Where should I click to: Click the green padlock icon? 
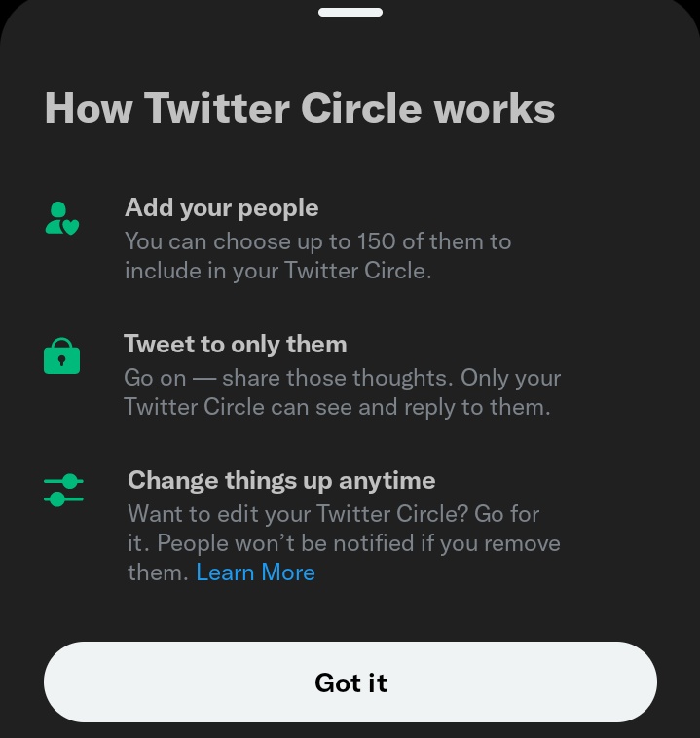[61, 355]
